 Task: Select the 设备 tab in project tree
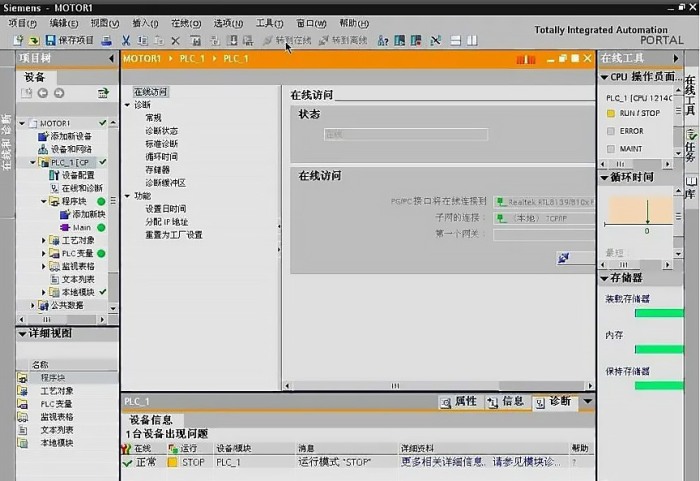[34, 77]
